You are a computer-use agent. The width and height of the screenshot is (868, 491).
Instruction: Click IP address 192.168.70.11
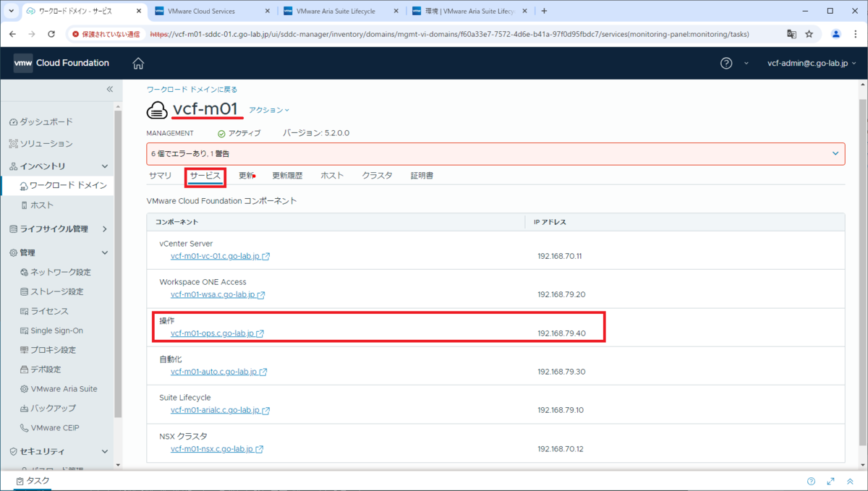(x=560, y=257)
